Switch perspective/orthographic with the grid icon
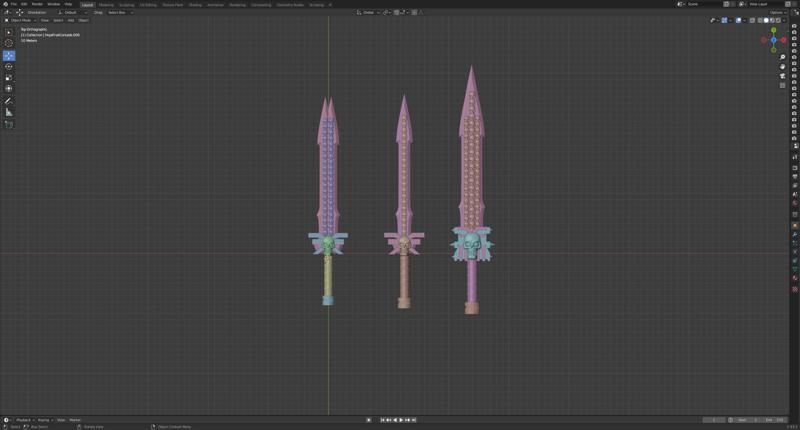800x430 pixels. tap(783, 85)
